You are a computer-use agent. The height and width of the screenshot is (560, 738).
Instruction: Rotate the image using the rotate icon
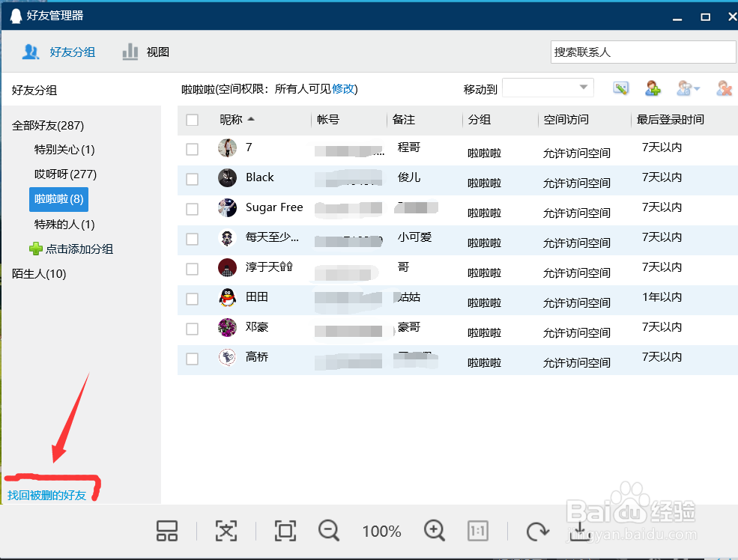coord(537,531)
